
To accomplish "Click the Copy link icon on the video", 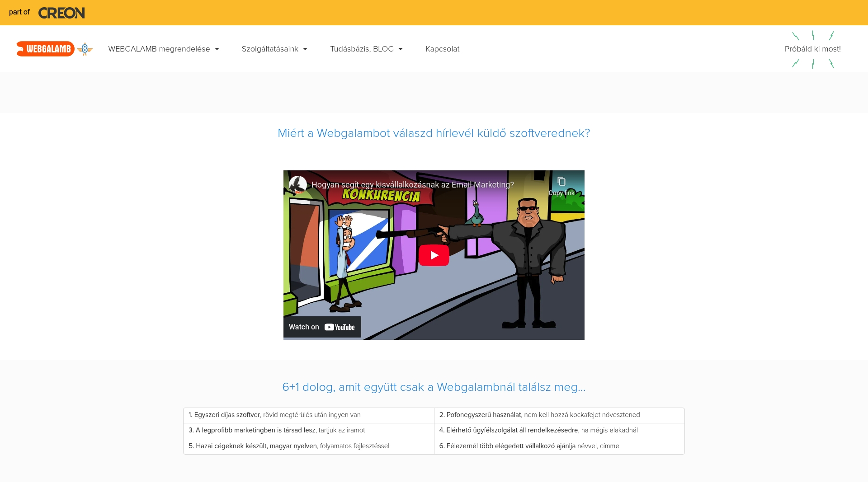I will pos(561,181).
